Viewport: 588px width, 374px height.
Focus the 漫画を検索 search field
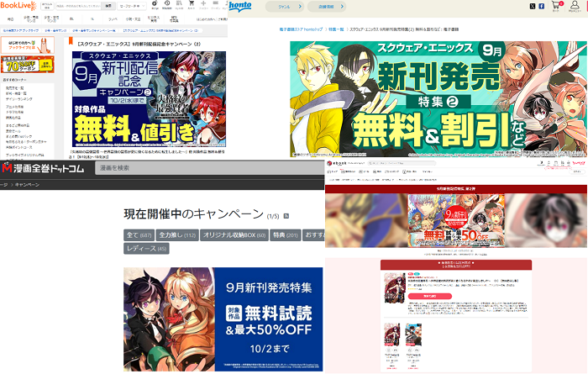209,168
